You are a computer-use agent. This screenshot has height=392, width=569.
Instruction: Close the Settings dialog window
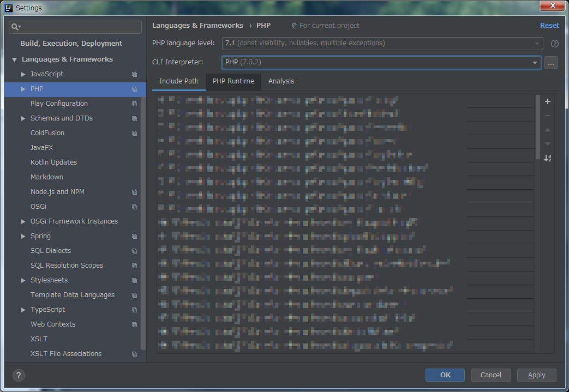click(552, 5)
